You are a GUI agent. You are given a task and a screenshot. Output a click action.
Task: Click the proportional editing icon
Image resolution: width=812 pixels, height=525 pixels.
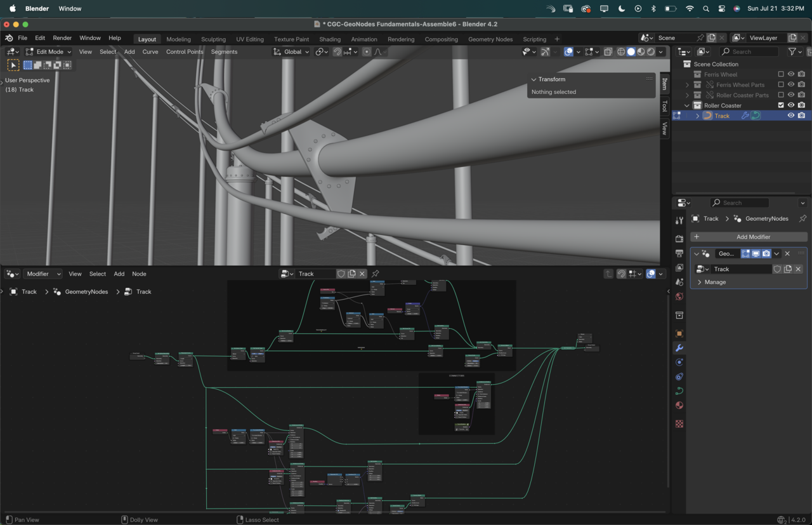[x=367, y=52]
